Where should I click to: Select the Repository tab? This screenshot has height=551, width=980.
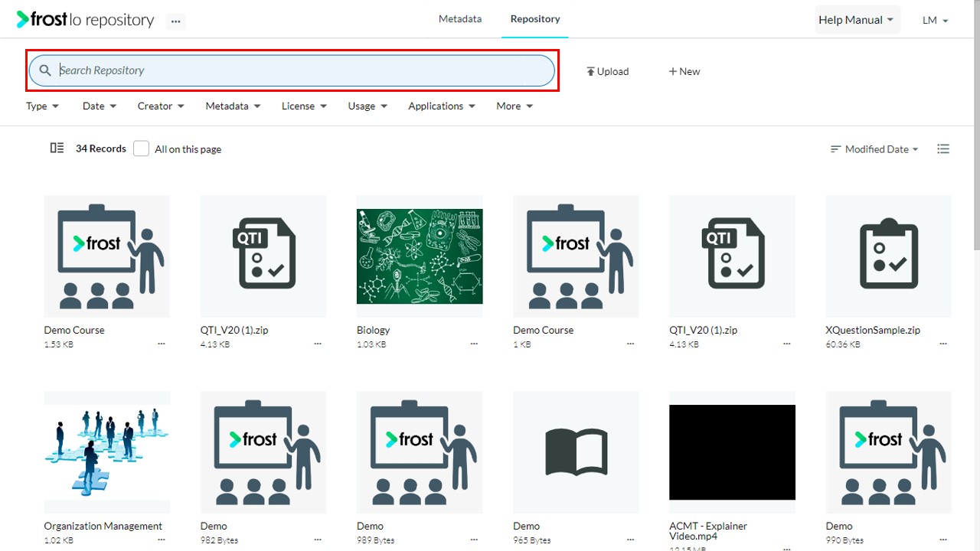(535, 19)
